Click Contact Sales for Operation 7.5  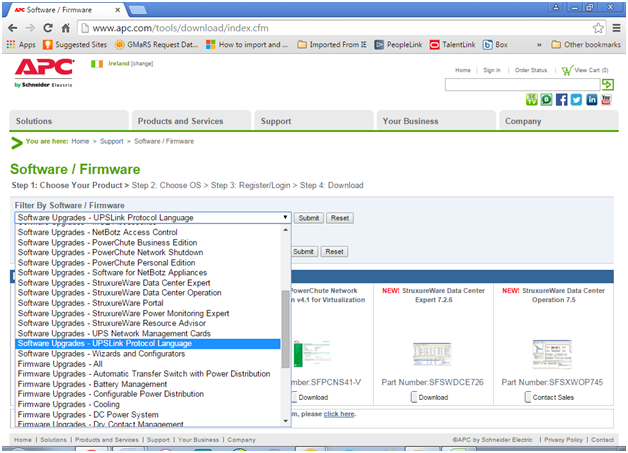pyautogui.click(x=550, y=397)
